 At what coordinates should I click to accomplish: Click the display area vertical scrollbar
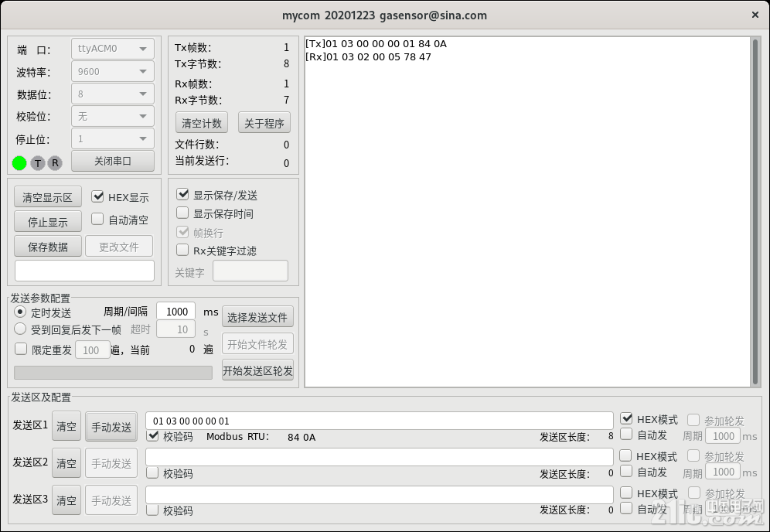tap(755, 211)
